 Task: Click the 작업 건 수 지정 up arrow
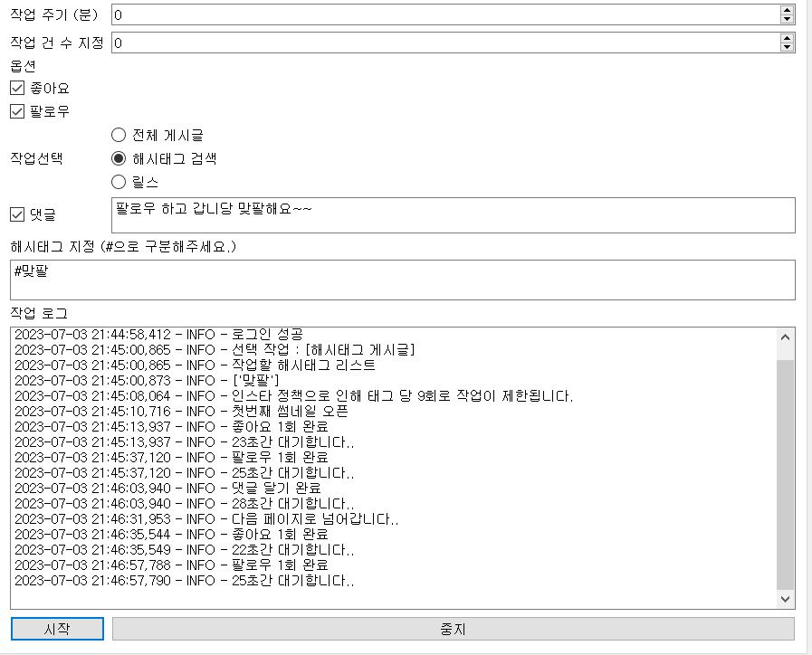pyautogui.click(x=787, y=38)
